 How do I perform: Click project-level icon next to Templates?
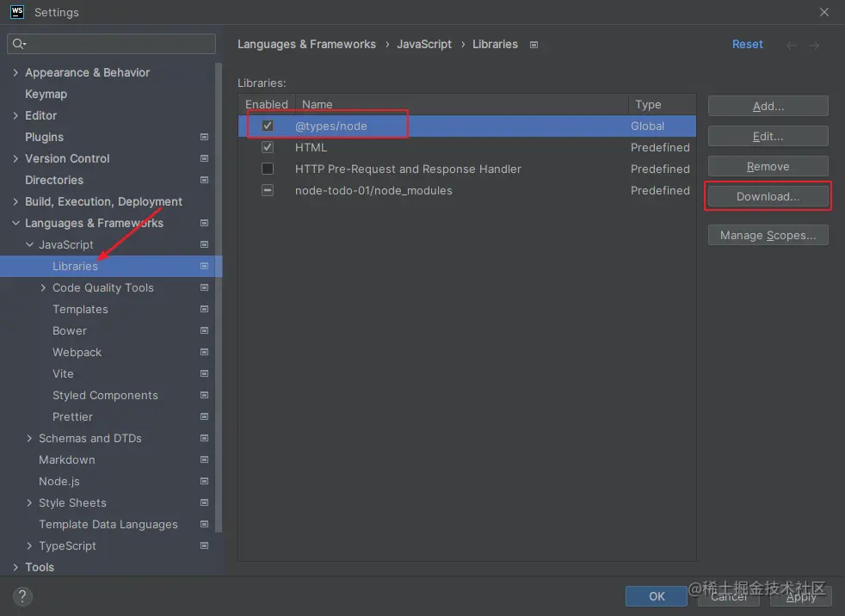[x=204, y=310]
